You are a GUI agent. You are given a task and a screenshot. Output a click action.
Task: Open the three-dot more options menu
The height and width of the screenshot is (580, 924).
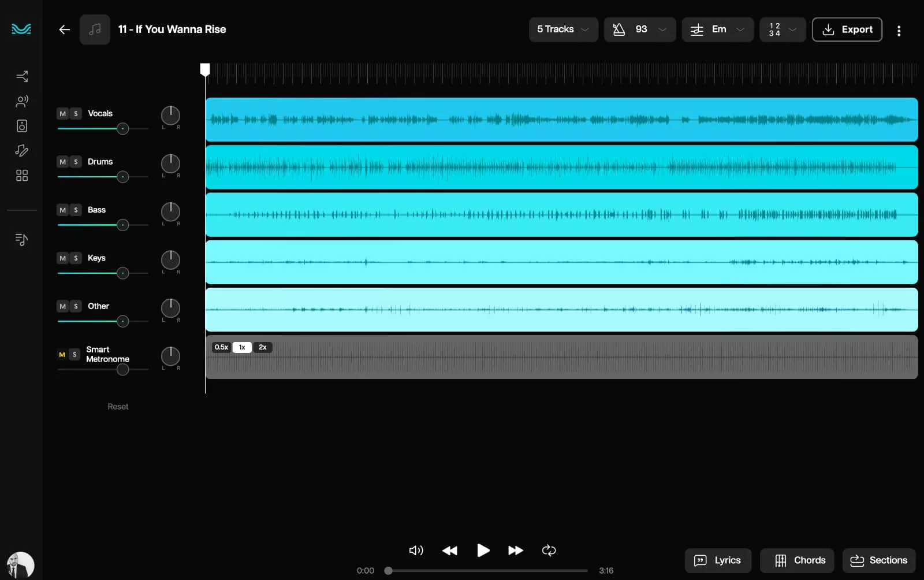pyautogui.click(x=899, y=31)
